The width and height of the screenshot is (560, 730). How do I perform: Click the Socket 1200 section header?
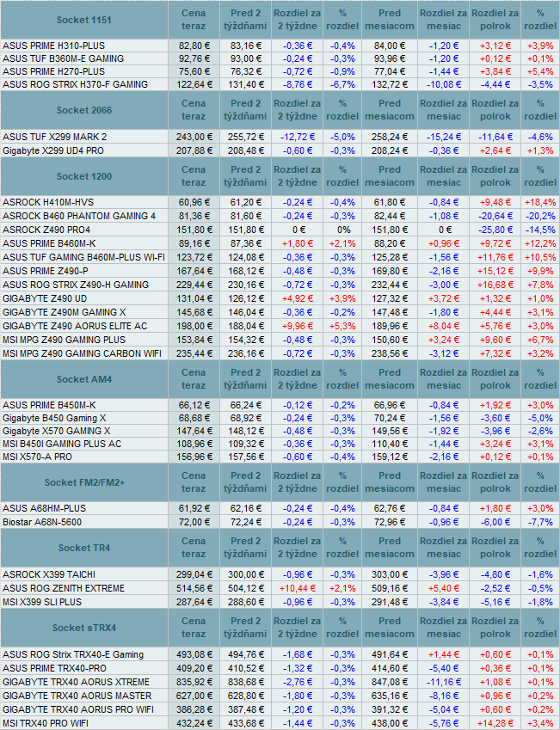click(83, 176)
